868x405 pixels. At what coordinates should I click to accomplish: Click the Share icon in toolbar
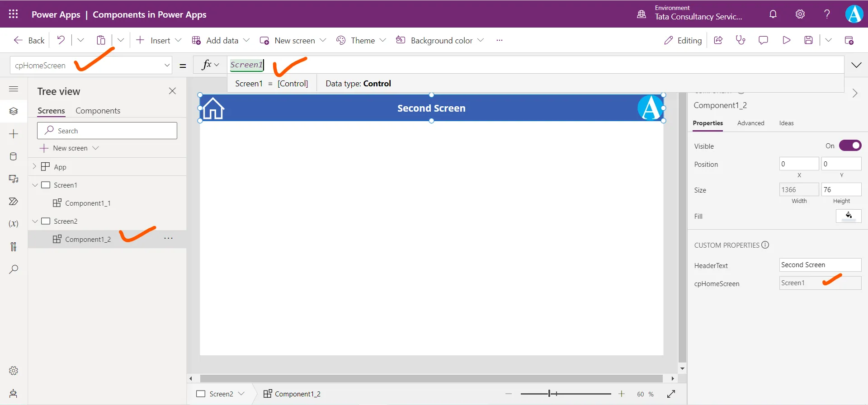coord(718,40)
